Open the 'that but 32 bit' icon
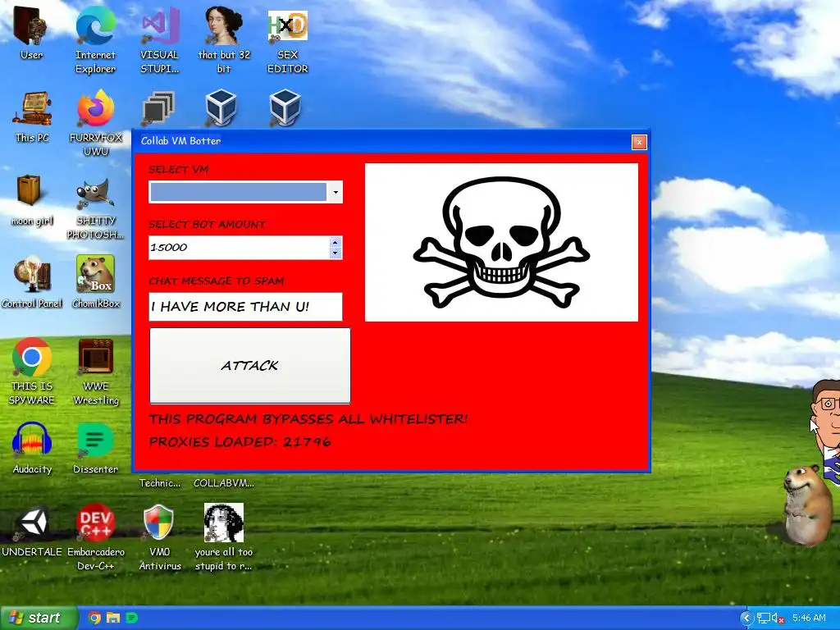 [223, 39]
